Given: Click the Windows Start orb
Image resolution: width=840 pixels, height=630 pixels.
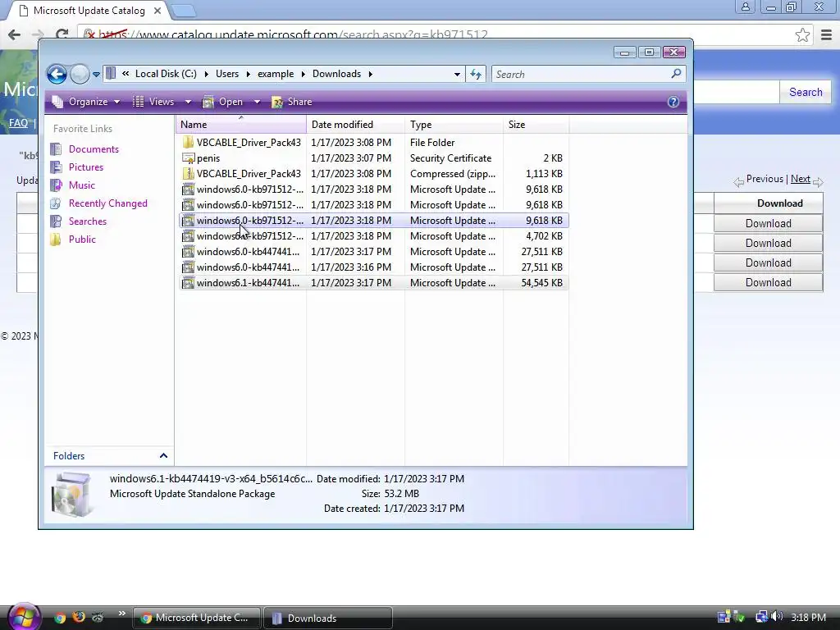Looking at the screenshot, I should (x=24, y=617).
